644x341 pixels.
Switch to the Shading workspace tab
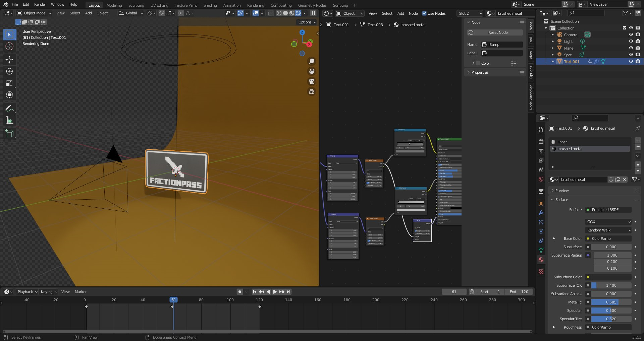coord(210,5)
